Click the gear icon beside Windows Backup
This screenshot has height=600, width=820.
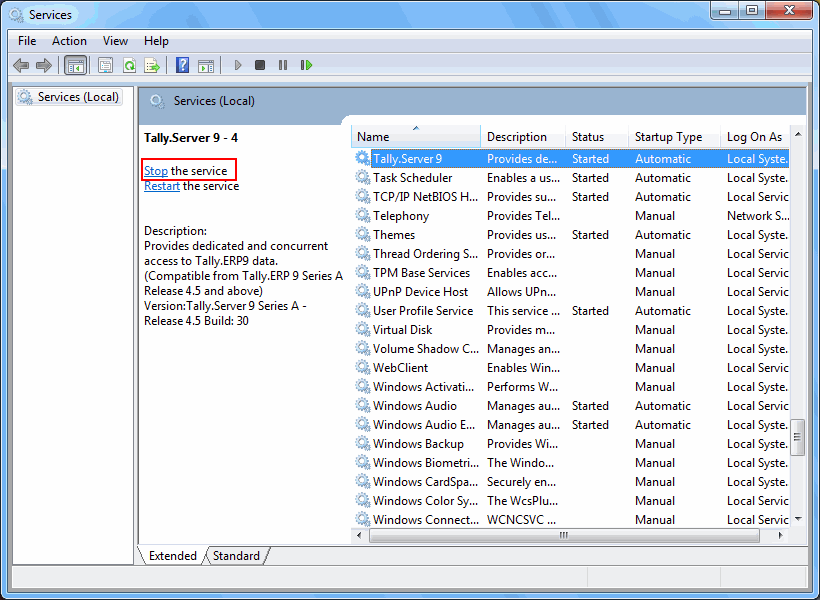point(362,443)
